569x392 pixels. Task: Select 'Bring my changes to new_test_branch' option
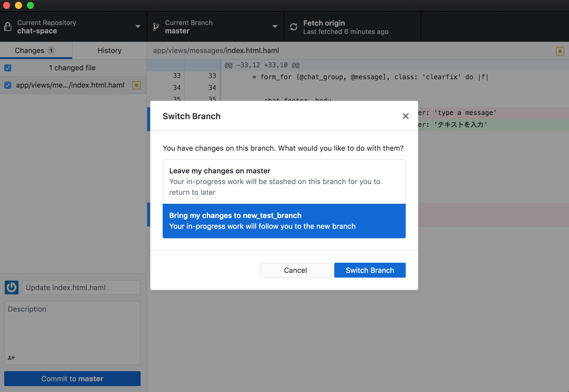point(284,221)
